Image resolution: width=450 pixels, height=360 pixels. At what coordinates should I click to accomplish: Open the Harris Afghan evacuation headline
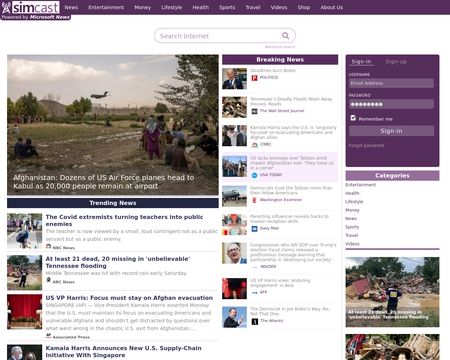coord(129,298)
